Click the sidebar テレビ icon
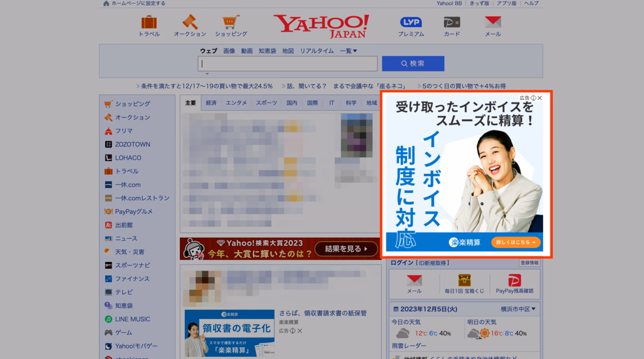Viewport: 644px width, 359px height. tap(108, 292)
